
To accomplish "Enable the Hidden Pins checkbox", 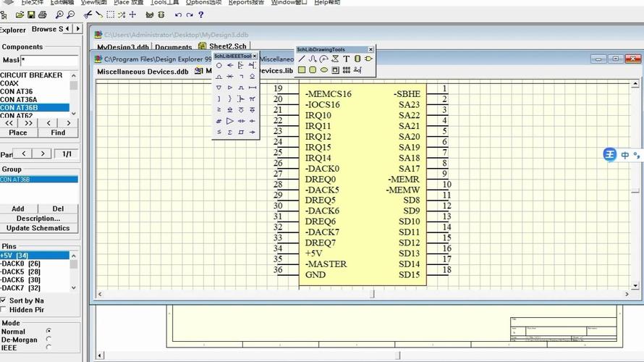I will click(x=4, y=310).
